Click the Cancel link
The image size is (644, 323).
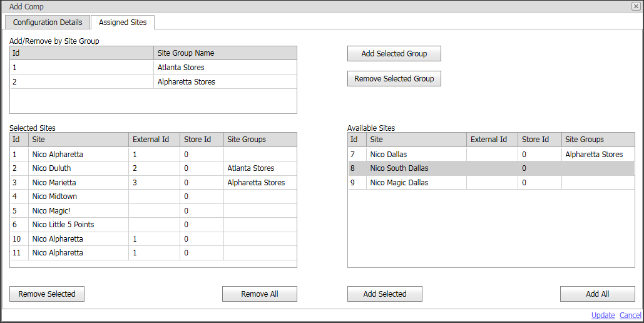coord(630,315)
